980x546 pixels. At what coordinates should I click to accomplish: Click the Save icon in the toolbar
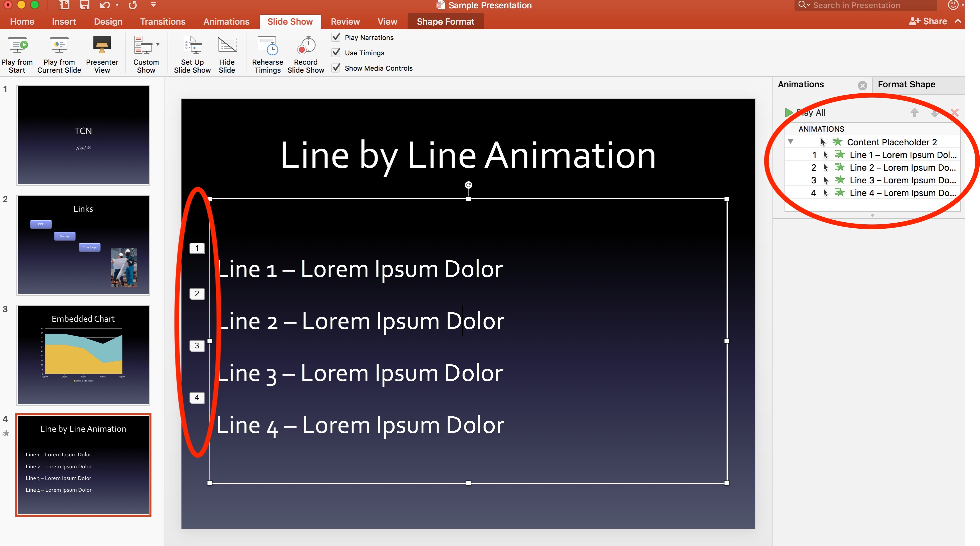click(x=84, y=5)
